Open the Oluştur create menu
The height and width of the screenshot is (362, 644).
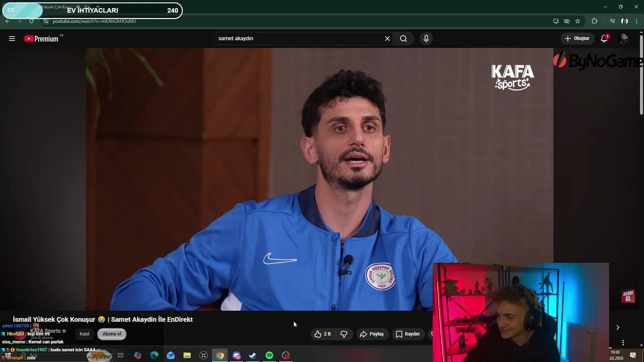(x=577, y=39)
